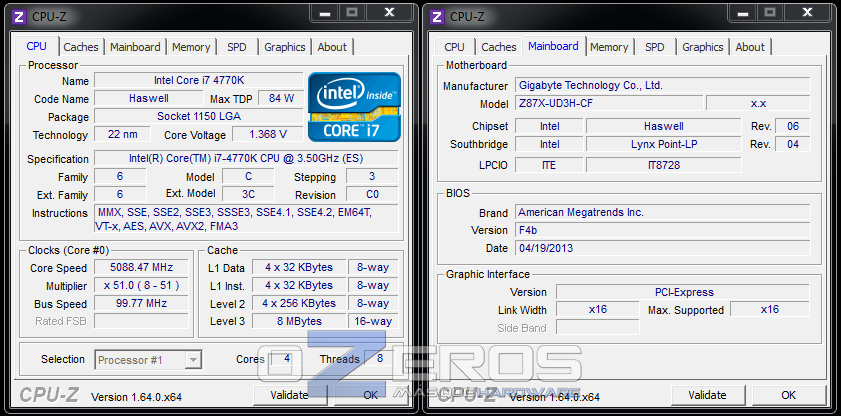Click the empty Rated FSB field

(142, 321)
